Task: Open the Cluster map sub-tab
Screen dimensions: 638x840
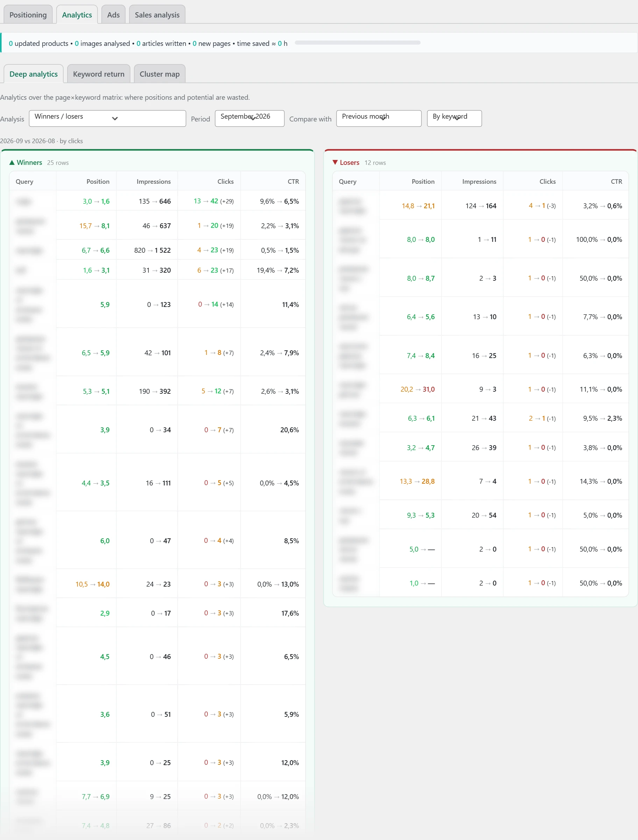Action: (159, 74)
